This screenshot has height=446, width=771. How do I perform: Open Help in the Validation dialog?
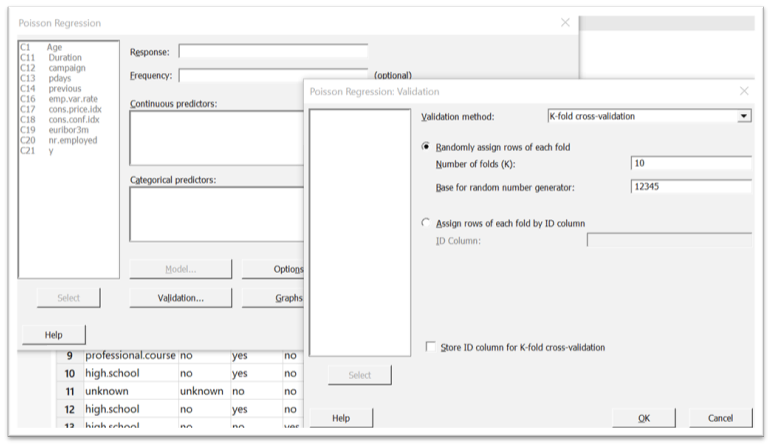point(341,417)
